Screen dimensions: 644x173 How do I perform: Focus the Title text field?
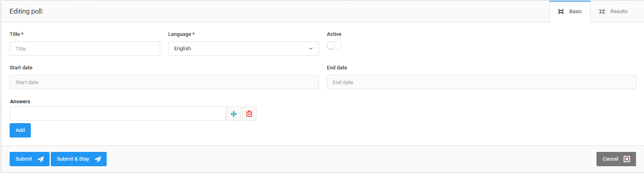(x=85, y=49)
